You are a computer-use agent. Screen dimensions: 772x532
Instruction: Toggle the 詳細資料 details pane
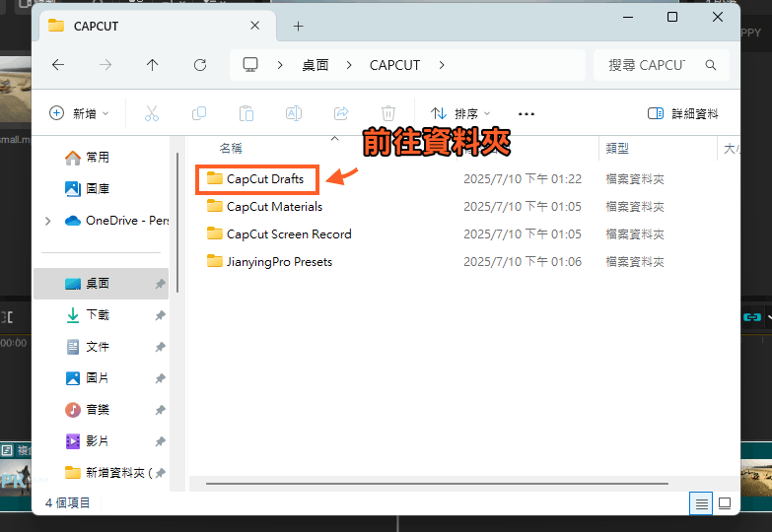click(683, 113)
